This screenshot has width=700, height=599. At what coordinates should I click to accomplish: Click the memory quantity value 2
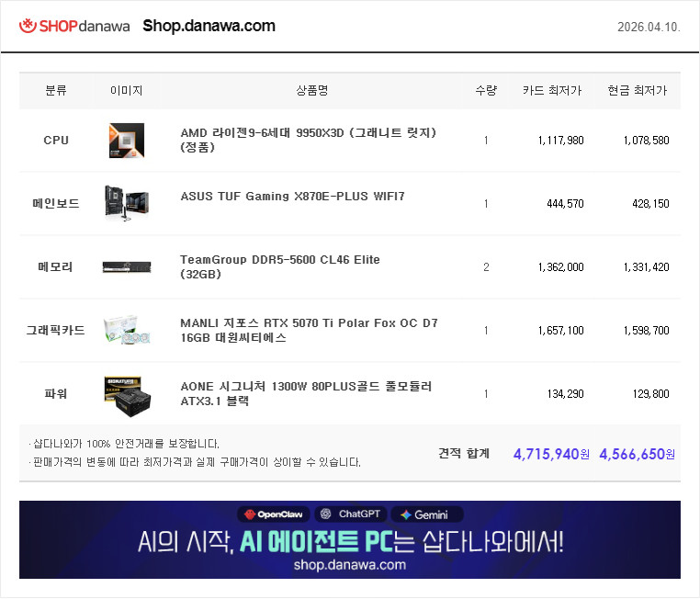coord(486,267)
